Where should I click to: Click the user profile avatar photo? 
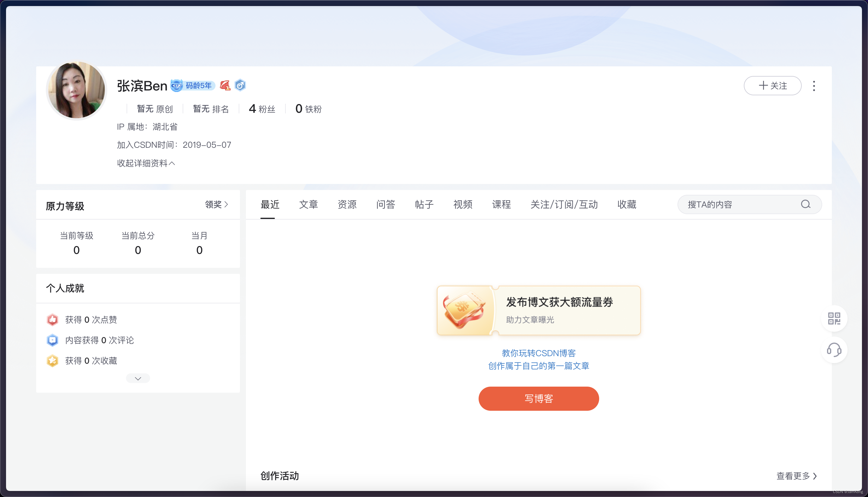76,90
